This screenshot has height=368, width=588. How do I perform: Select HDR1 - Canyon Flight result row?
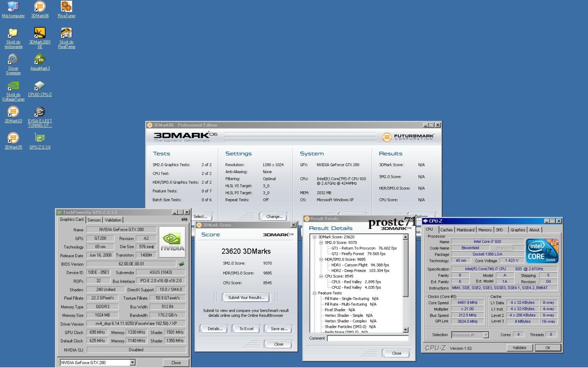[x=360, y=265]
